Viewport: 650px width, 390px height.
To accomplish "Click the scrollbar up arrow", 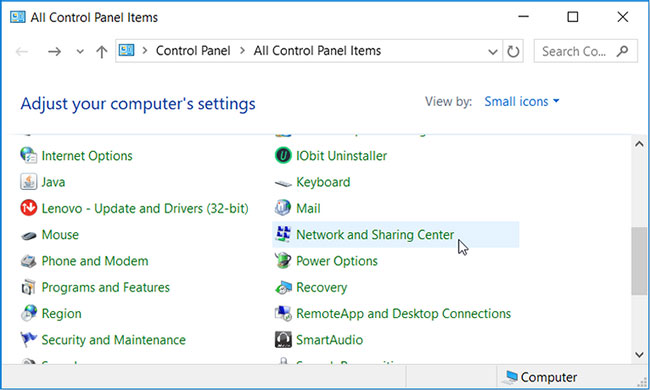I will (x=639, y=144).
